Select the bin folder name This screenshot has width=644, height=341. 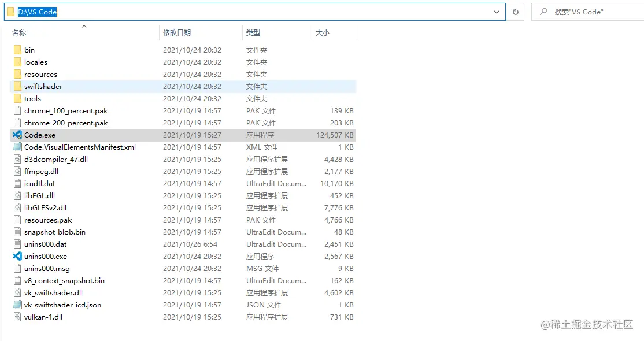click(29, 50)
